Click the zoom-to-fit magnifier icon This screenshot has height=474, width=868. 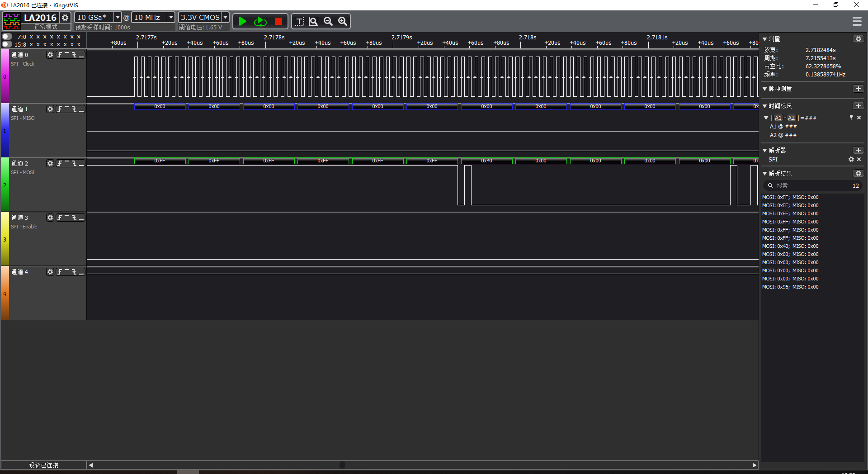(x=314, y=21)
